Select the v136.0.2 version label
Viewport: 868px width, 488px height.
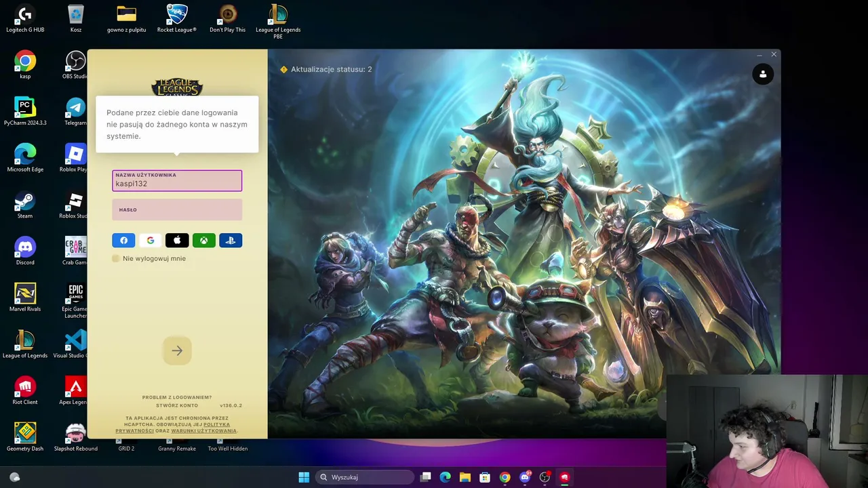click(231, 405)
